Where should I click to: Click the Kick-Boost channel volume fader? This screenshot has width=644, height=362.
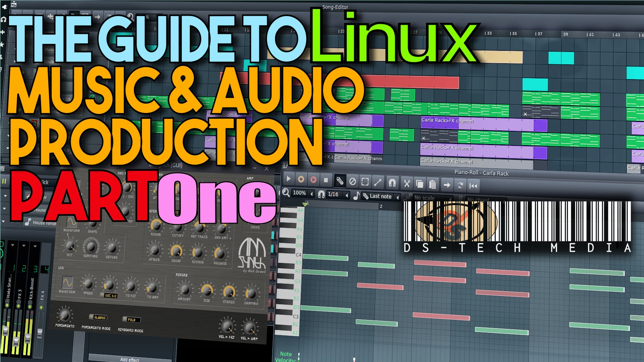(x=28, y=339)
